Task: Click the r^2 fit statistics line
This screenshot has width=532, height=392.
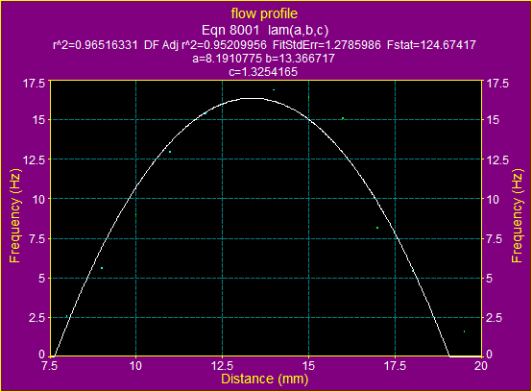Action: (x=264, y=45)
